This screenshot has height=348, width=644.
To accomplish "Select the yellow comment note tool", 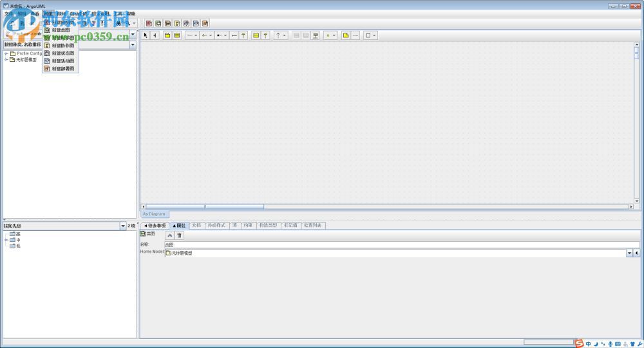I will (346, 35).
